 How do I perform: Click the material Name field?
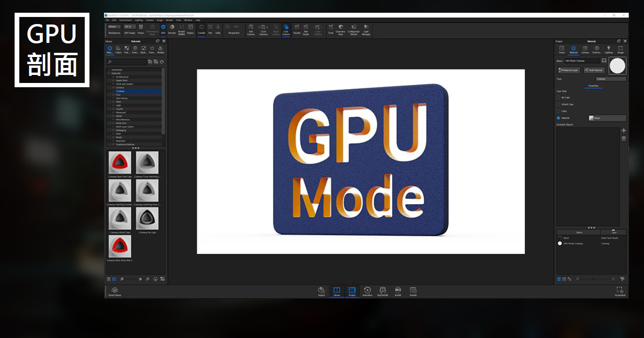pos(582,61)
